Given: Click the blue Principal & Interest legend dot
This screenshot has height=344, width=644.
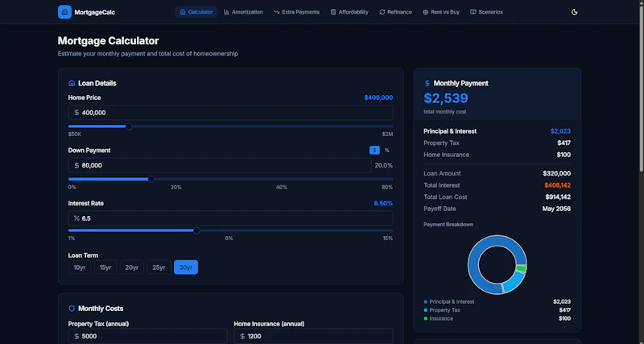Looking at the screenshot, I should click(426, 301).
